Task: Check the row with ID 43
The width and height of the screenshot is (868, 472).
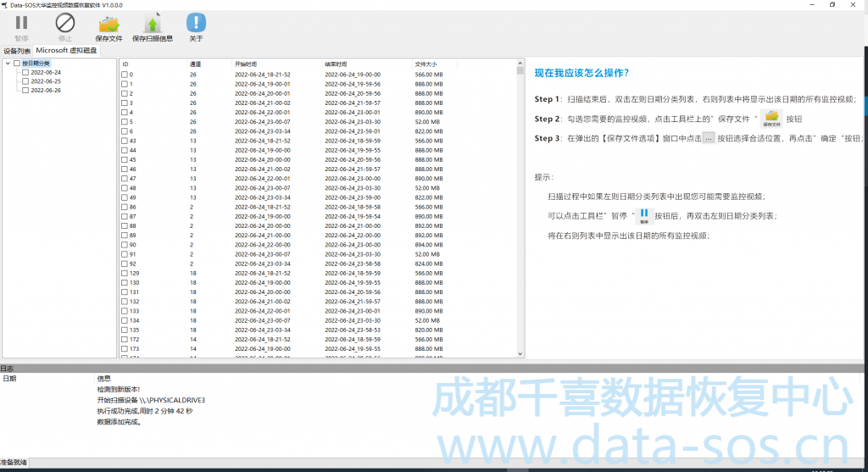Action: pyautogui.click(x=125, y=142)
